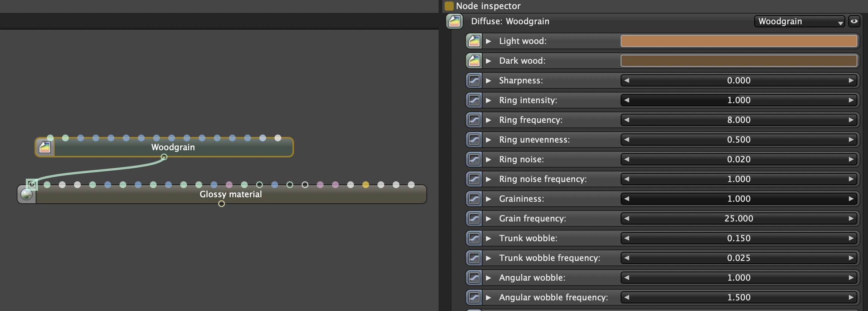Click the Grain frequency value field showing 25.000
This screenshot has height=311, width=868.
[x=739, y=218]
